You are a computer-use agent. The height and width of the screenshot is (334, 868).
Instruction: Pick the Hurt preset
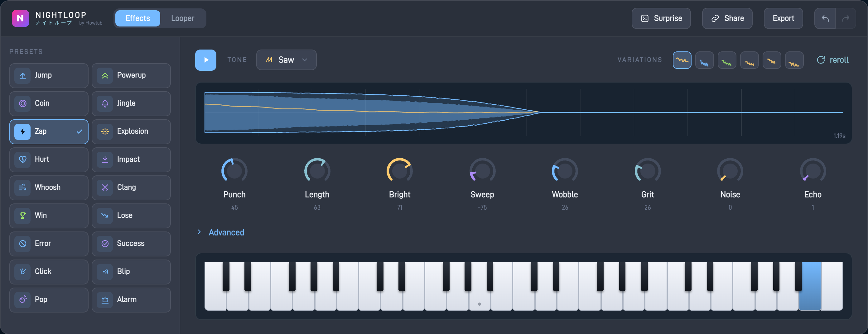(x=49, y=160)
